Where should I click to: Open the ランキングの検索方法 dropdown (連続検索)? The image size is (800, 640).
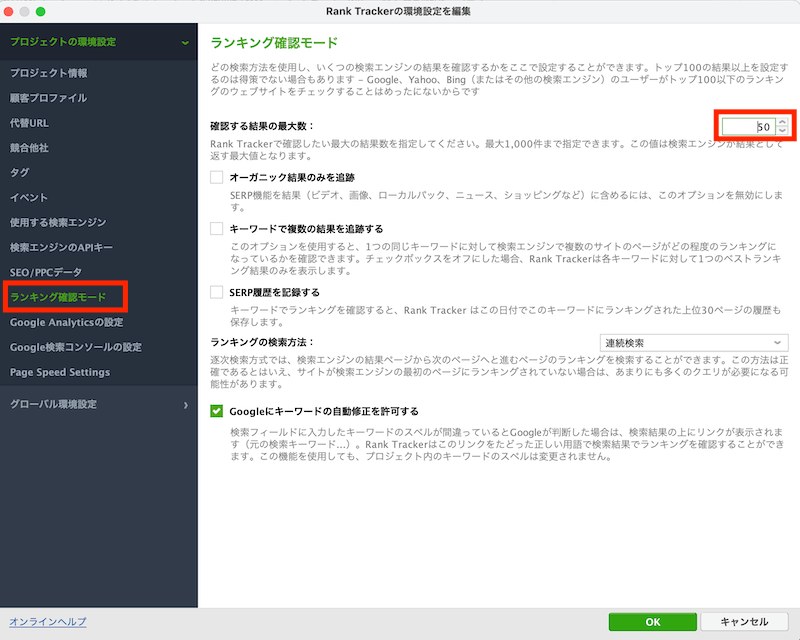[x=694, y=343]
